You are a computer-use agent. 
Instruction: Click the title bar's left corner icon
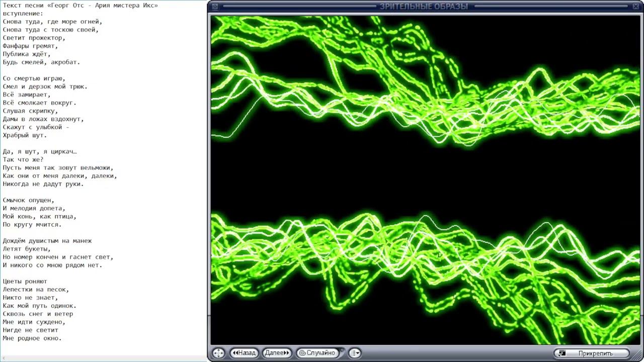pos(215,7)
